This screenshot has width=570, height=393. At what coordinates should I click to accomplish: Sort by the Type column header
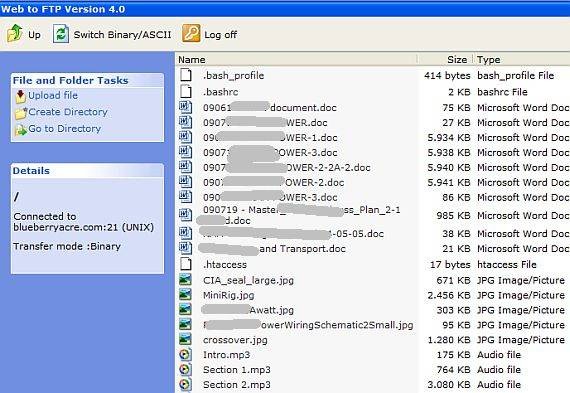[x=489, y=60]
